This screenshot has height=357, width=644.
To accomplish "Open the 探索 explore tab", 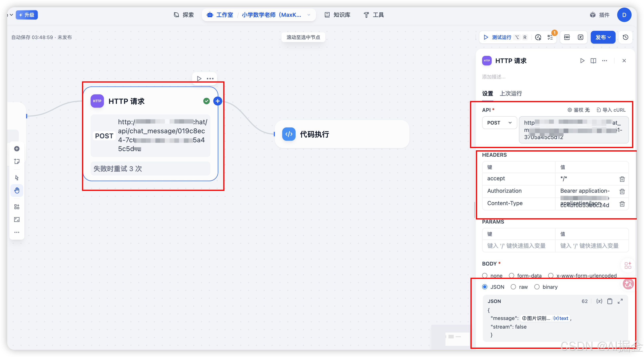I will pos(184,15).
